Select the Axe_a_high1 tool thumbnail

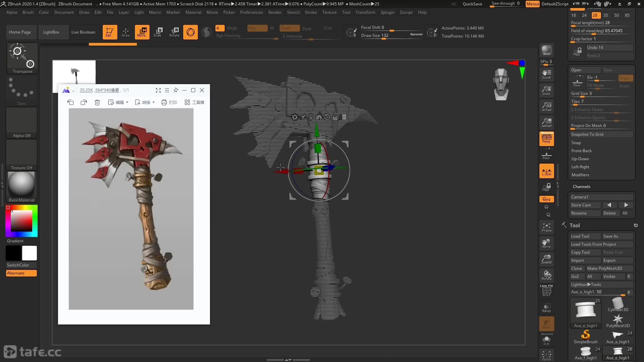pos(618,337)
